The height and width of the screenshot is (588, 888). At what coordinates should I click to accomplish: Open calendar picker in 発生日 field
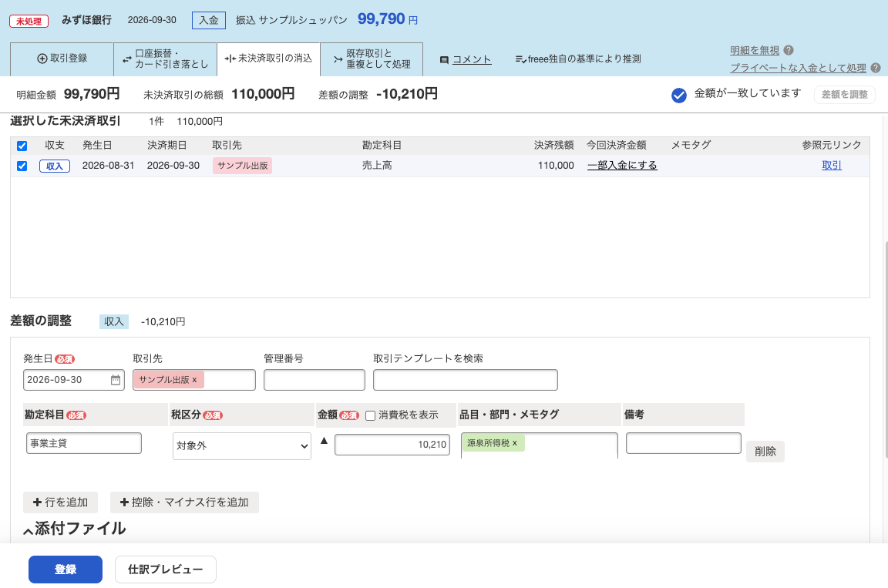pos(116,380)
